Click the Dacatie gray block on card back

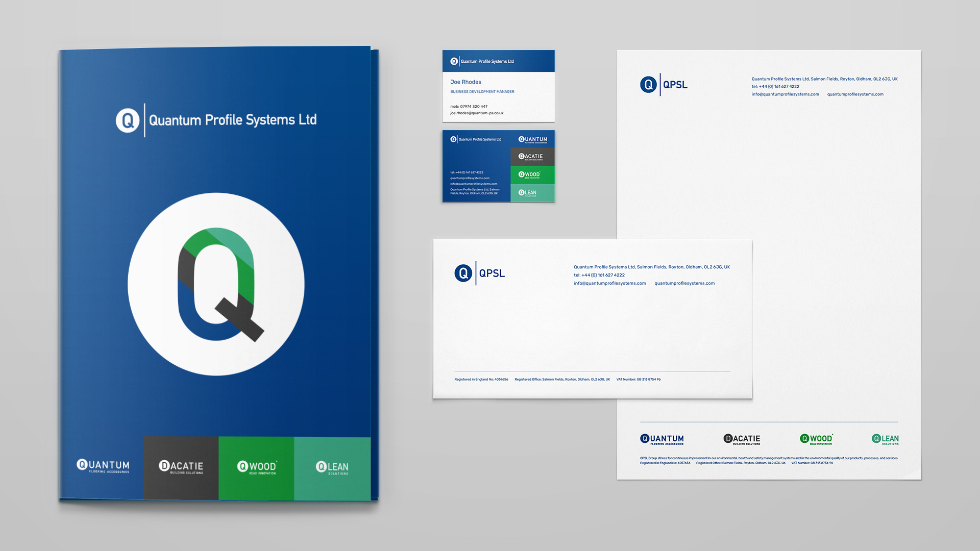click(x=532, y=157)
